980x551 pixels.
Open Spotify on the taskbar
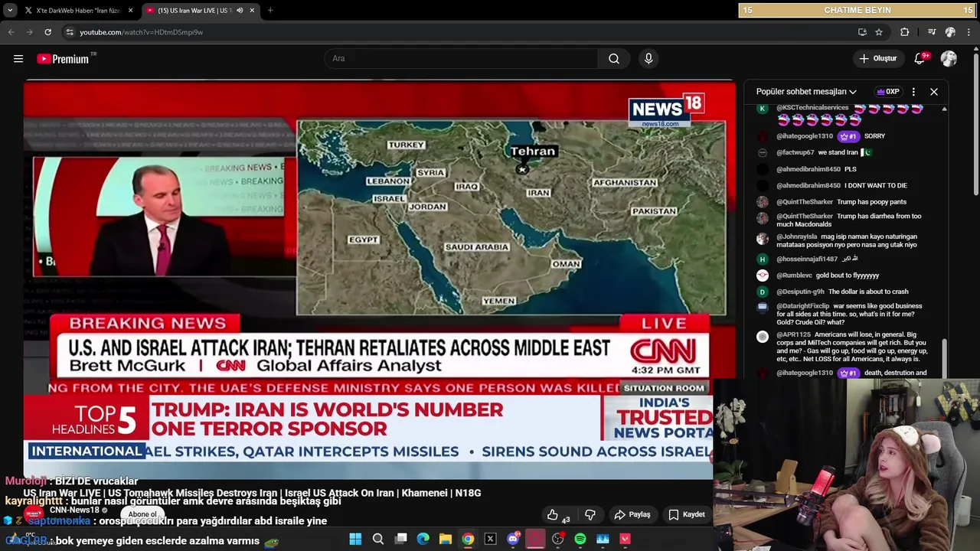click(x=580, y=540)
